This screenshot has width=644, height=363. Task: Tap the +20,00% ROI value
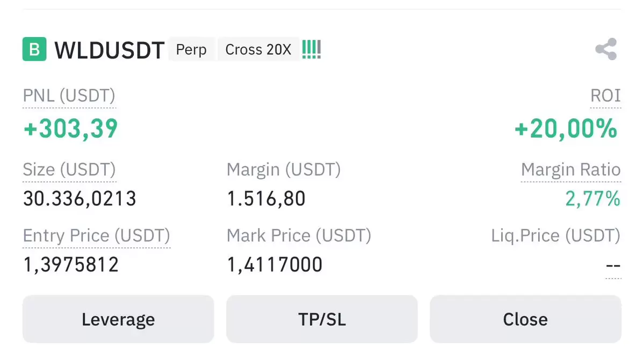(566, 129)
